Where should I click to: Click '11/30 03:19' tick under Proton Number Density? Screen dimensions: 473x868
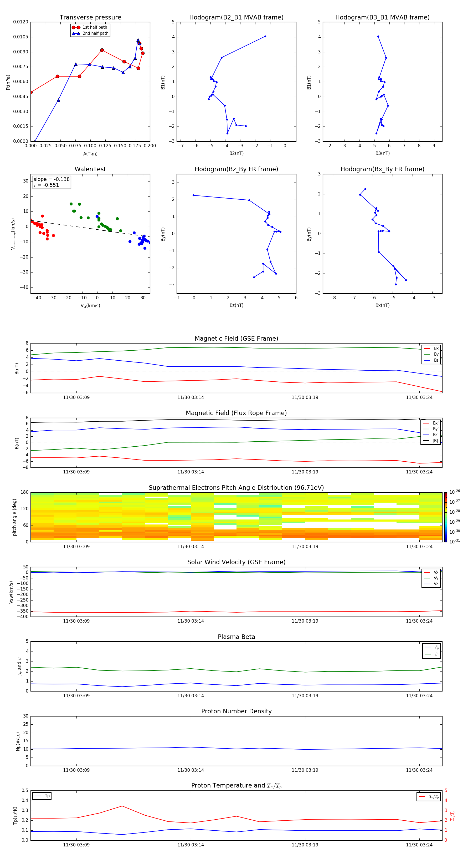click(305, 770)
